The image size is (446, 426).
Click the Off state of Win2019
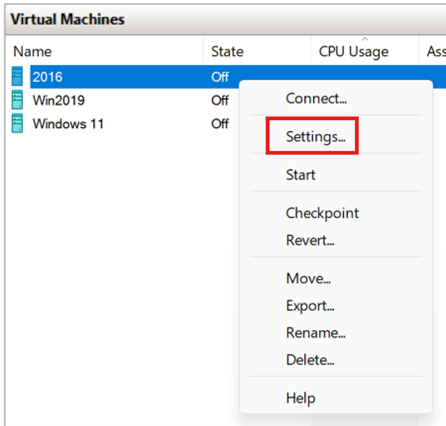click(x=220, y=100)
